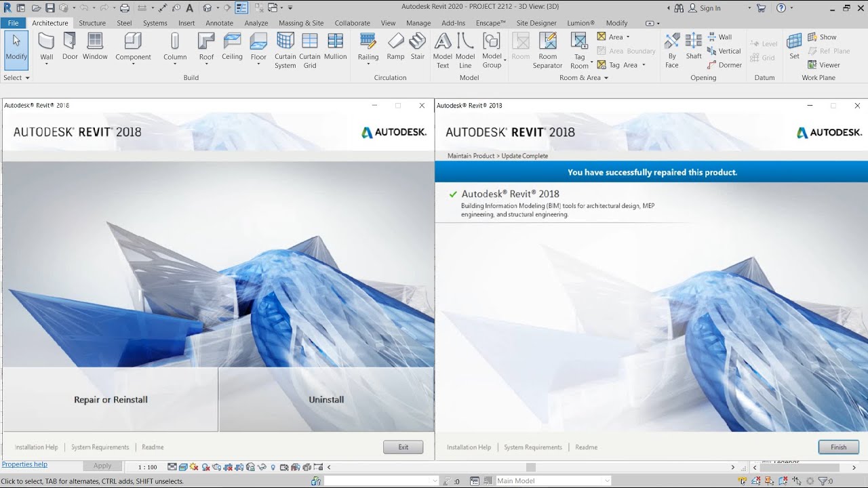Expand the quick access toolbar customize arrow
This screenshot has width=868, height=488.
[290, 8]
